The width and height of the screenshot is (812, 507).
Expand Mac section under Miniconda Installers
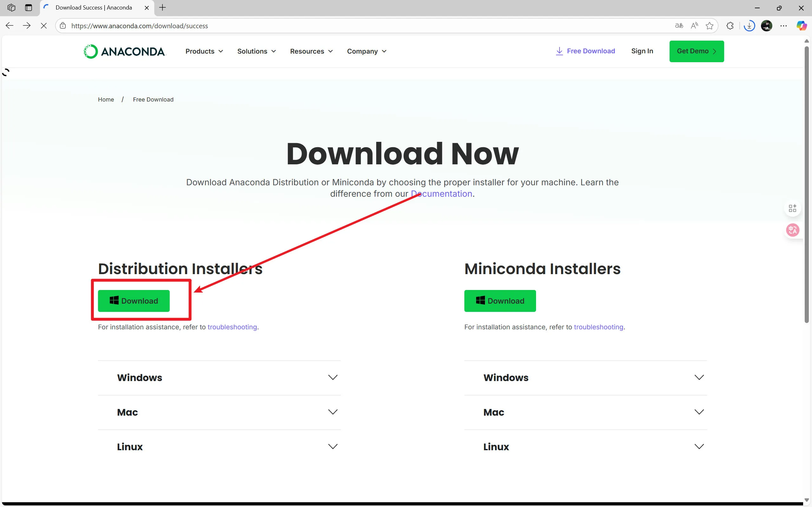pyautogui.click(x=586, y=412)
